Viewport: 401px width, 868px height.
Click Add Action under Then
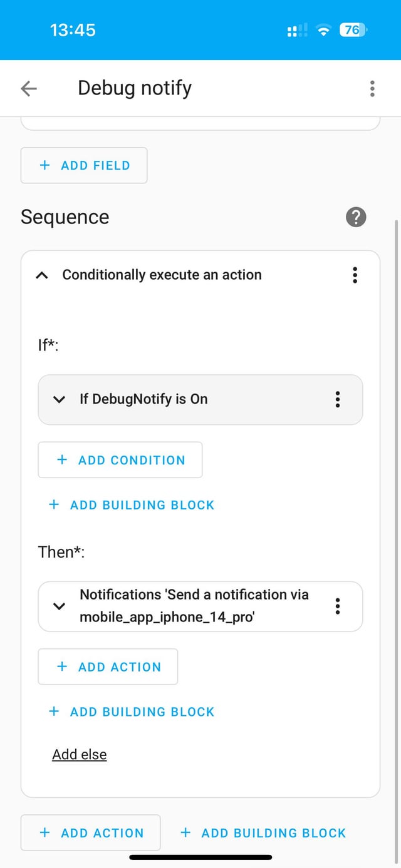point(108,667)
